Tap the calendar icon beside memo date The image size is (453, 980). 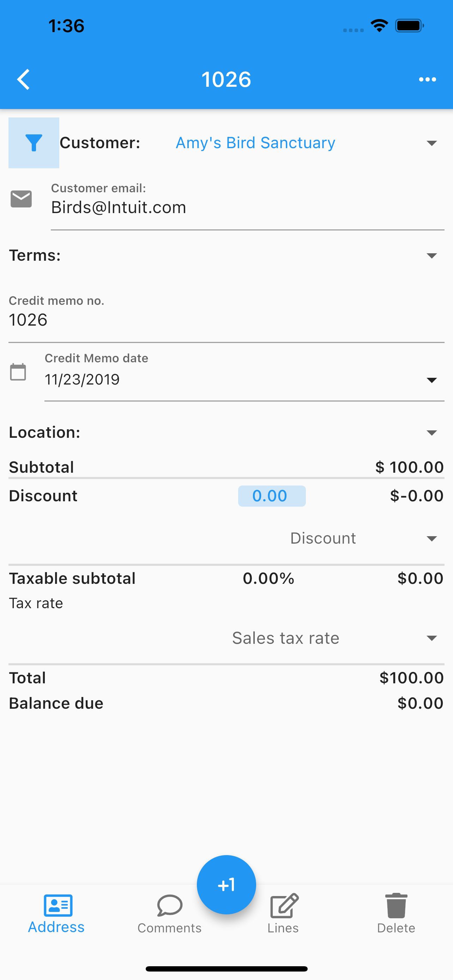point(18,372)
